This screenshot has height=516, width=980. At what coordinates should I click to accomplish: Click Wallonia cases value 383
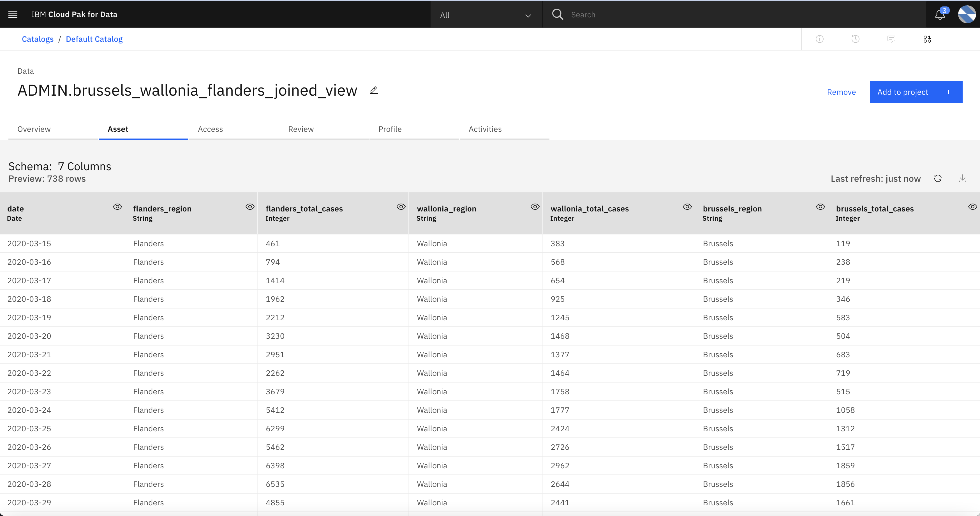point(557,243)
